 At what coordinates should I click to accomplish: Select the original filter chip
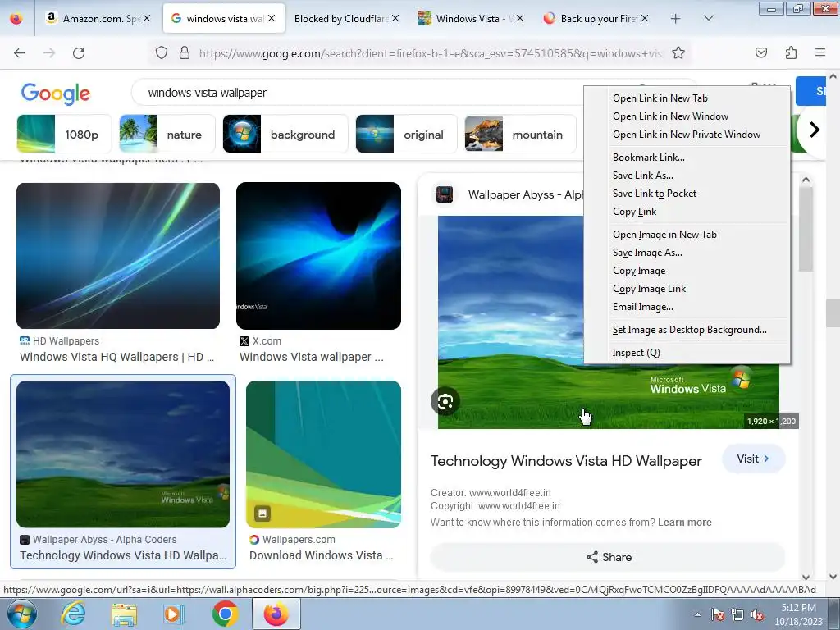coord(406,134)
